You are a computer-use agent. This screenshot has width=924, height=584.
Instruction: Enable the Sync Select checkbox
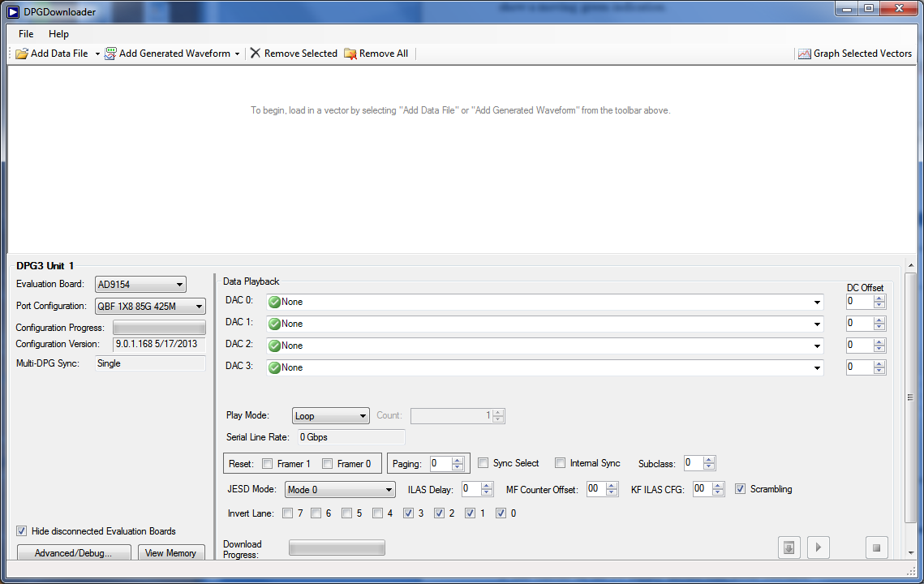[x=483, y=463]
